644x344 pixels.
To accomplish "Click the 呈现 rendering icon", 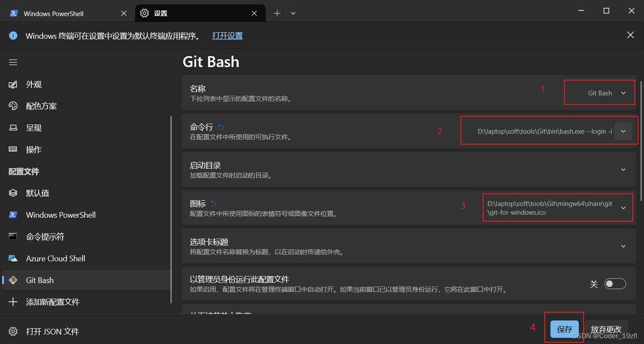I will [13, 128].
